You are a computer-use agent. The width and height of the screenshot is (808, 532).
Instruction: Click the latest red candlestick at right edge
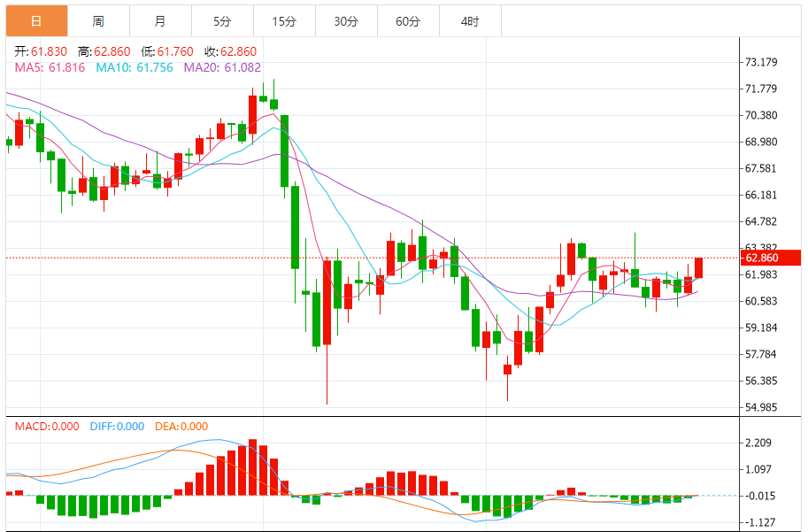pos(699,267)
